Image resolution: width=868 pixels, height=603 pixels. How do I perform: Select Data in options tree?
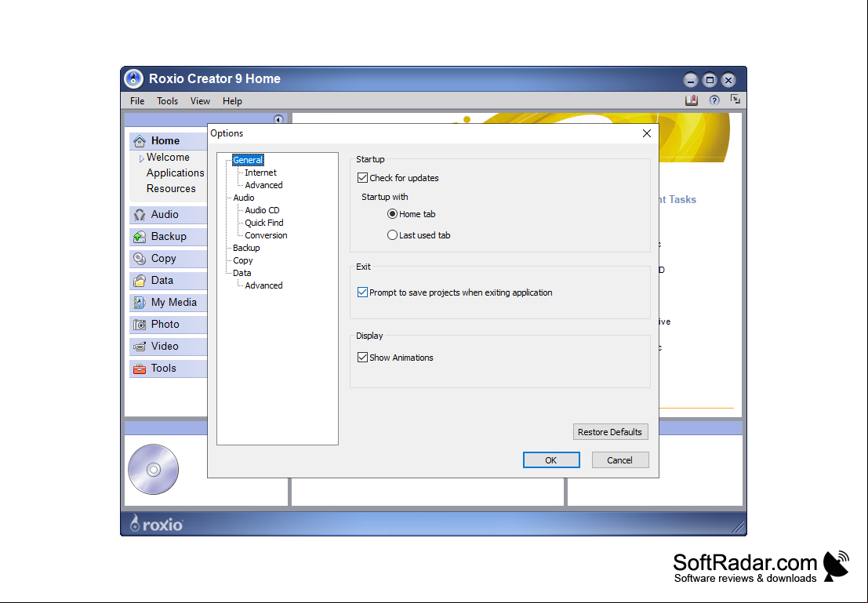[x=242, y=273]
